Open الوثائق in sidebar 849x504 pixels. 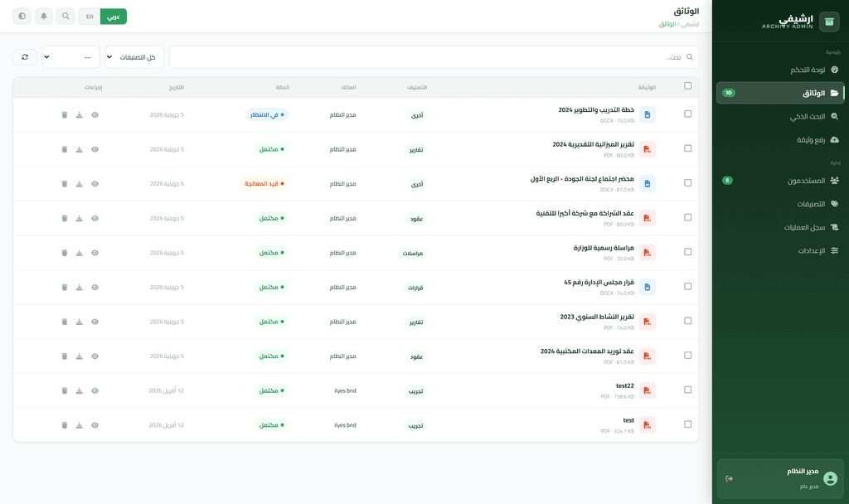coord(779,93)
